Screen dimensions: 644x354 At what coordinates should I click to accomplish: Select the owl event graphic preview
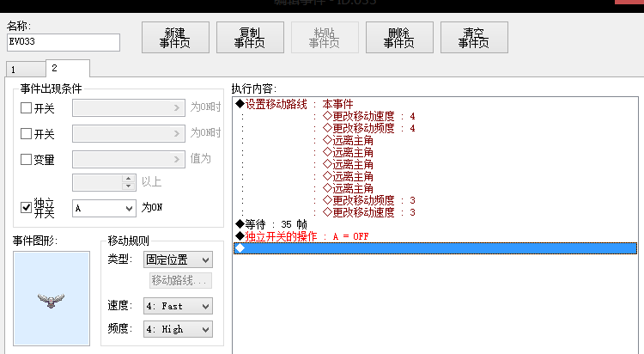(x=52, y=298)
